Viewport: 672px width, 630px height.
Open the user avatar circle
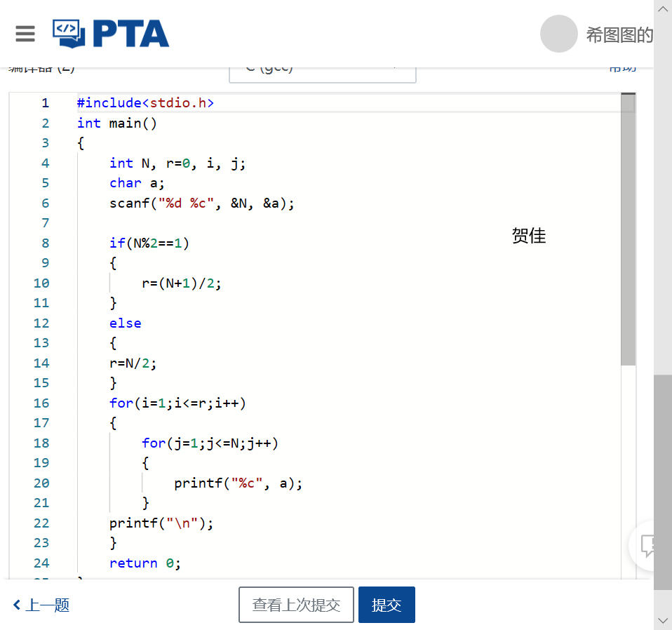point(558,34)
